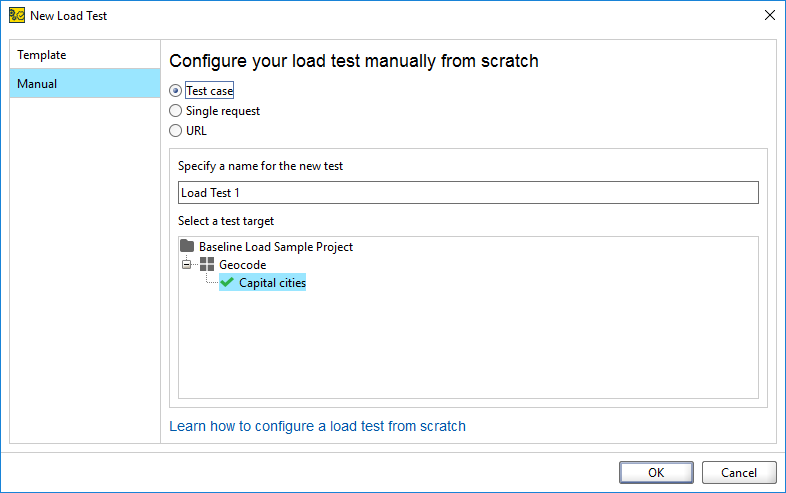Image resolution: width=786 pixels, height=493 pixels.
Task: Select the URL radio button
Action: tap(176, 130)
